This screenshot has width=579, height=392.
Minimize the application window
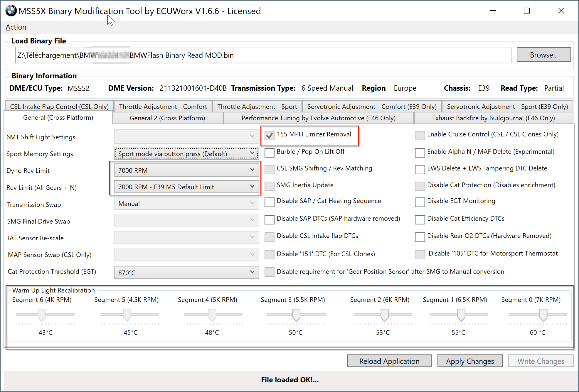[x=493, y=11]
